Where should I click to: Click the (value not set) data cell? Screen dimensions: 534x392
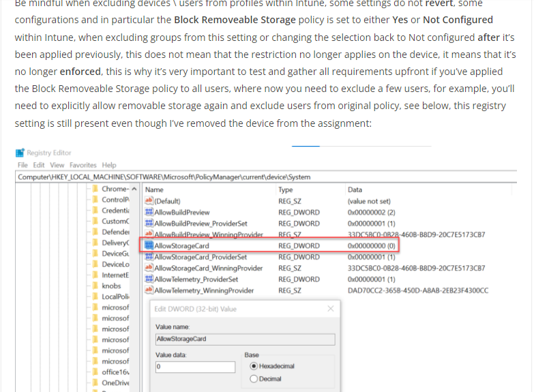click(x=369, y=201)
